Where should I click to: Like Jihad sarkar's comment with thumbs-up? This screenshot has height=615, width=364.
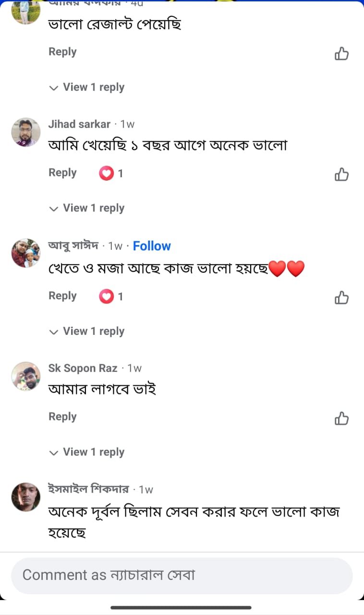coord(341,174)
